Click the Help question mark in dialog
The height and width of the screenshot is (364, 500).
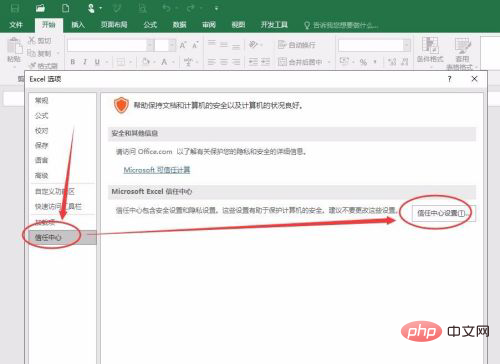point(450,79)
